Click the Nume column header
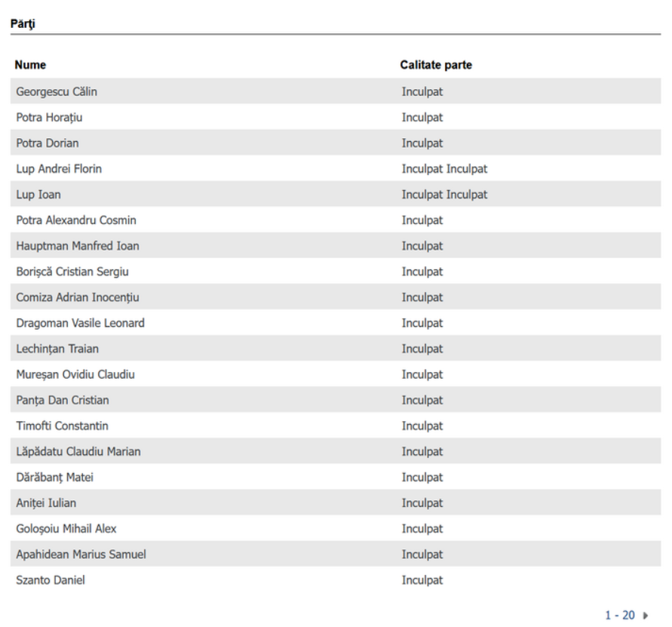The height and width of the screenshot is (627, 672). click(x=30, y=65)
